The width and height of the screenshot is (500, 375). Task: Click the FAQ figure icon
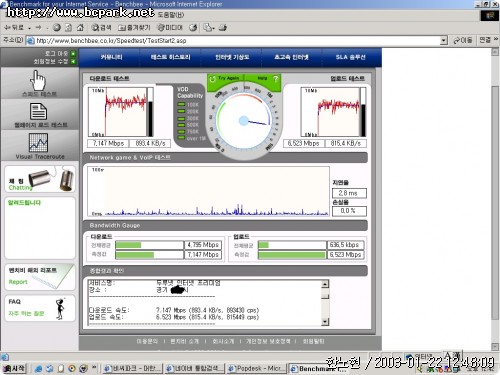click(x=60, y=308)
